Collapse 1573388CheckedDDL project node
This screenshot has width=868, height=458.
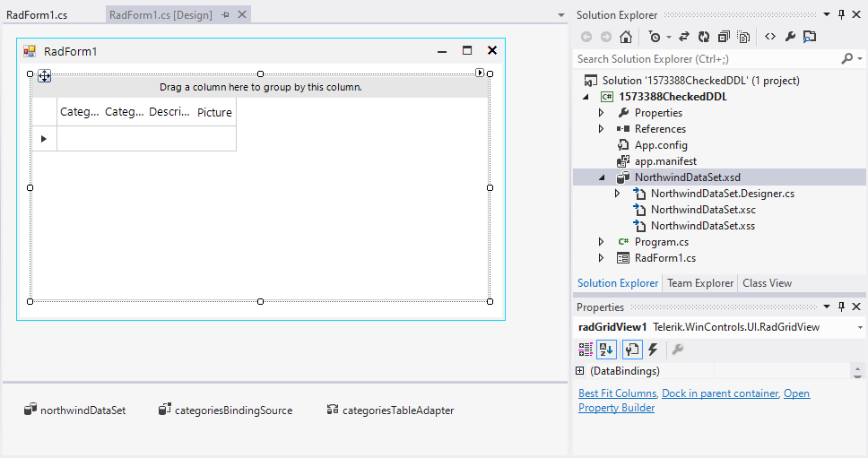586,97
